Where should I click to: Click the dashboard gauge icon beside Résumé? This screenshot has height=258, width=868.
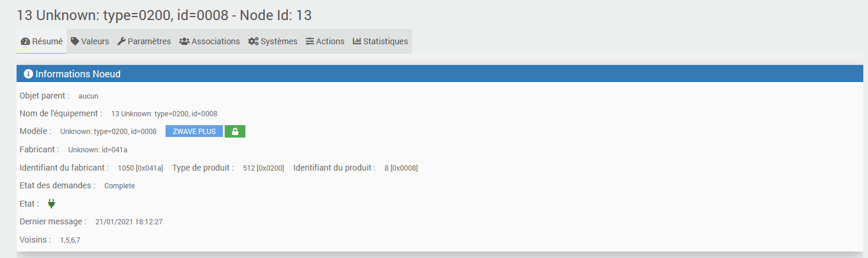[x=25, y=41]
